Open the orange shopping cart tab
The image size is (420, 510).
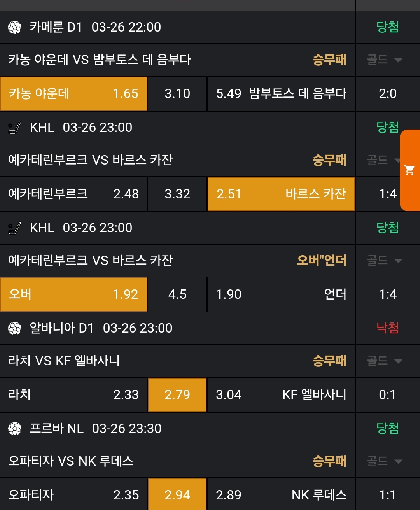pyautogui.click(x=409, y=170)
